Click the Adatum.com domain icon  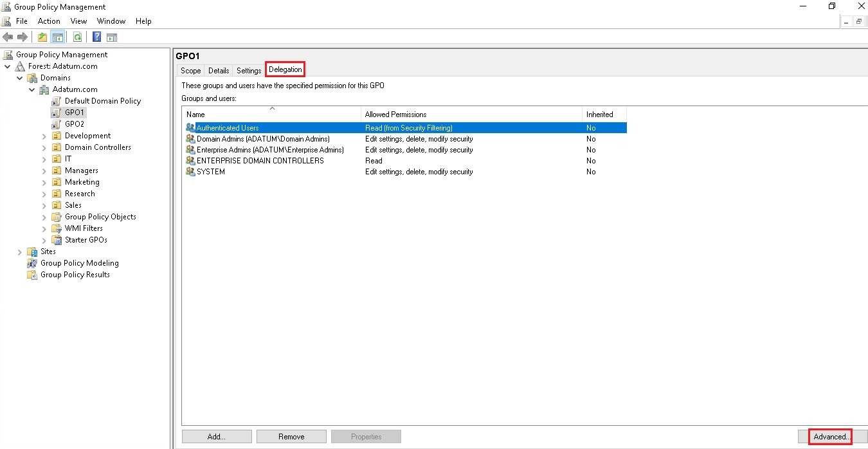(x=44, y=89)
